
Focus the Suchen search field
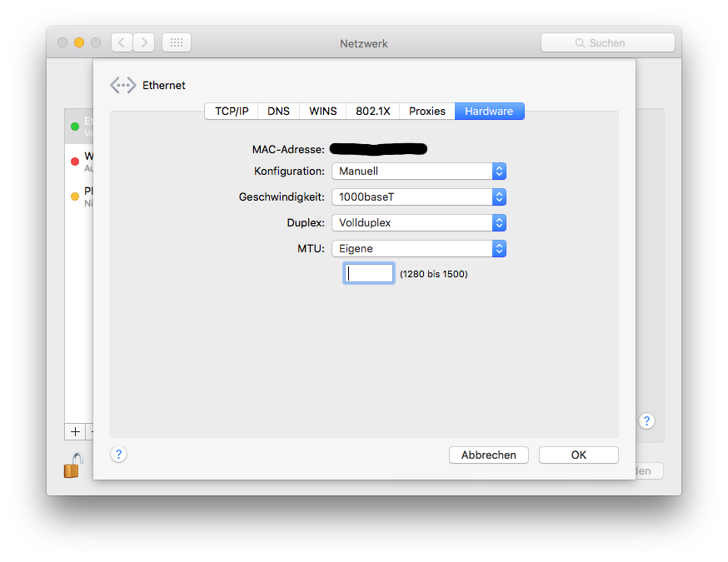[x=607, y=42]
